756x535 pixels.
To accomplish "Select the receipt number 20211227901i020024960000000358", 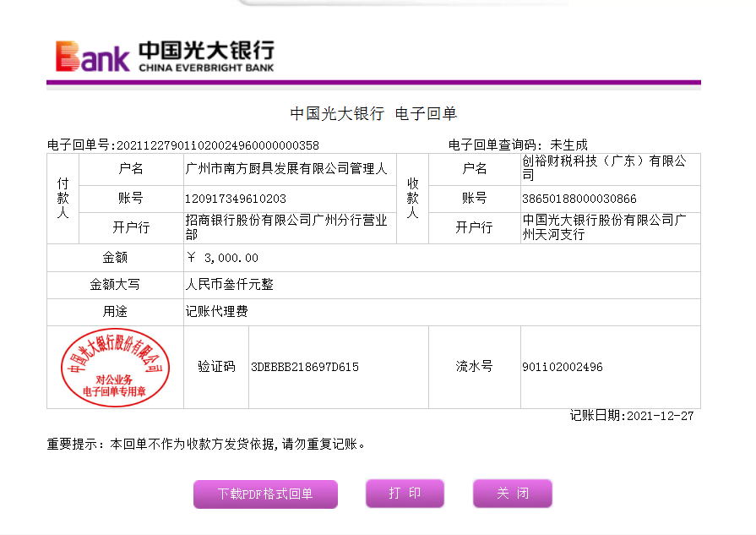I will point(218,145).
